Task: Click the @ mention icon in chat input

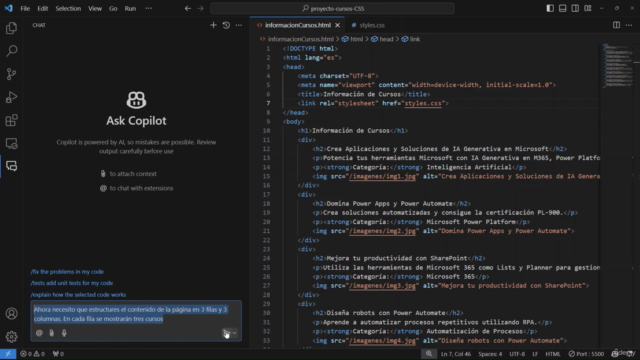Action: tap(39, 333)
